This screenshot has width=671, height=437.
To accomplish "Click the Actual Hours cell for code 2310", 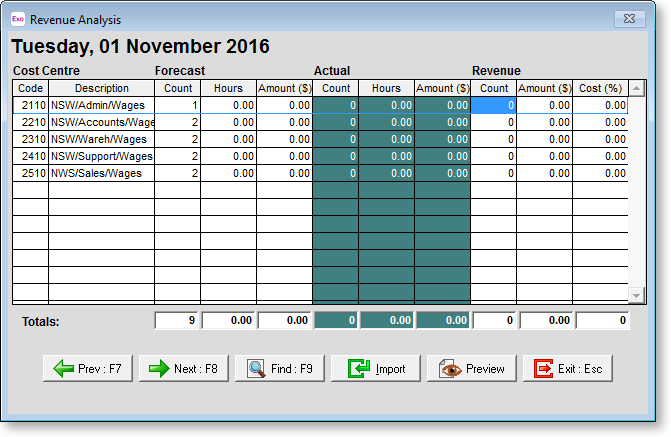I will (x=386, y=139).
